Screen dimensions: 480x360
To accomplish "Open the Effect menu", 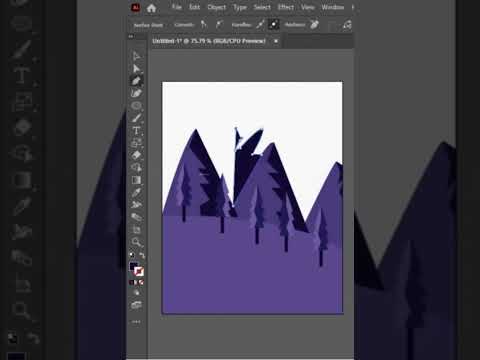I will [x=286, y=7].
